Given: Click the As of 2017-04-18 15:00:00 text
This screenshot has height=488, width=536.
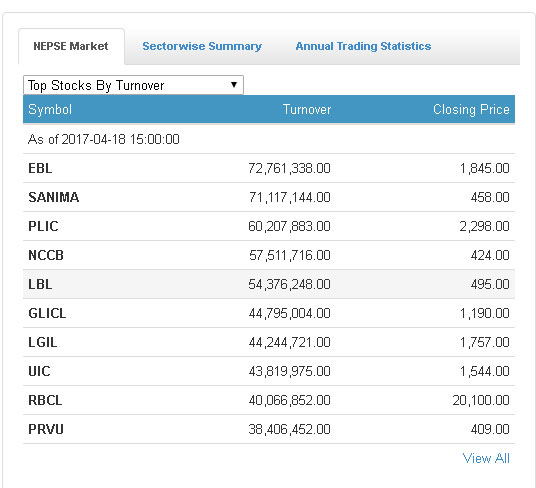Looking at the screenshot, I should click(x=104, y=139).
